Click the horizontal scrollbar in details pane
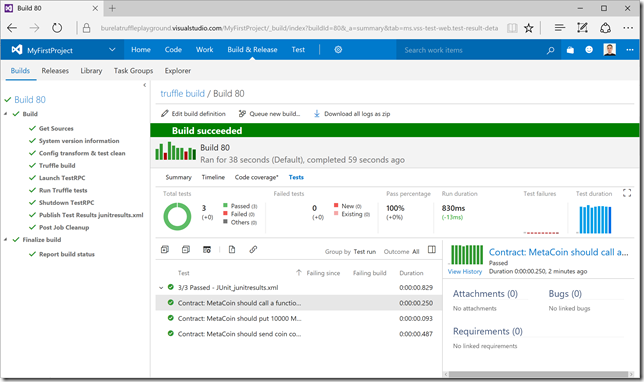 [538, 374]
